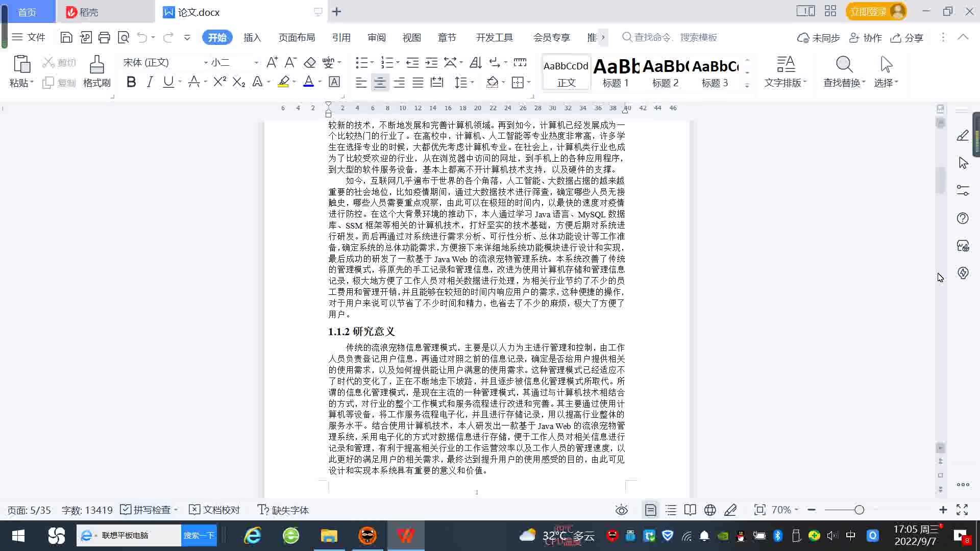The height and width of the screenshot is (551, 980).
Task: Switch to page view layout
Action: [650, 510]
